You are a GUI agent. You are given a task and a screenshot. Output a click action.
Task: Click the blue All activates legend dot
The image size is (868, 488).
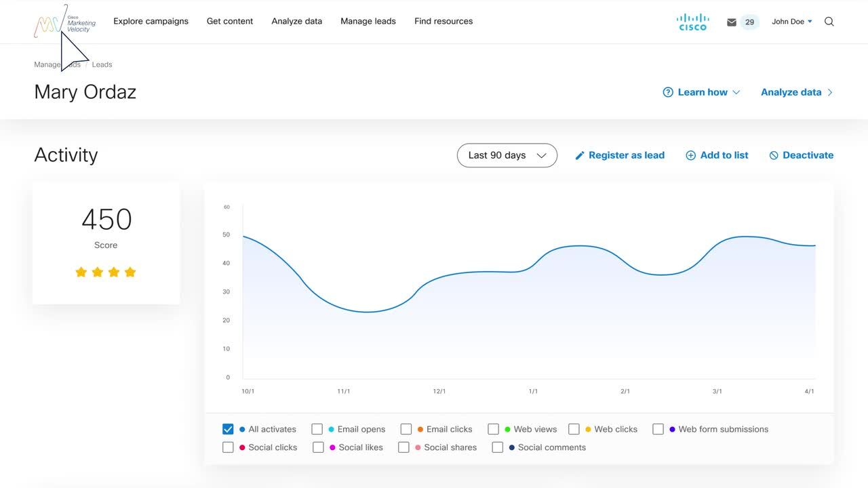(242, 430)
